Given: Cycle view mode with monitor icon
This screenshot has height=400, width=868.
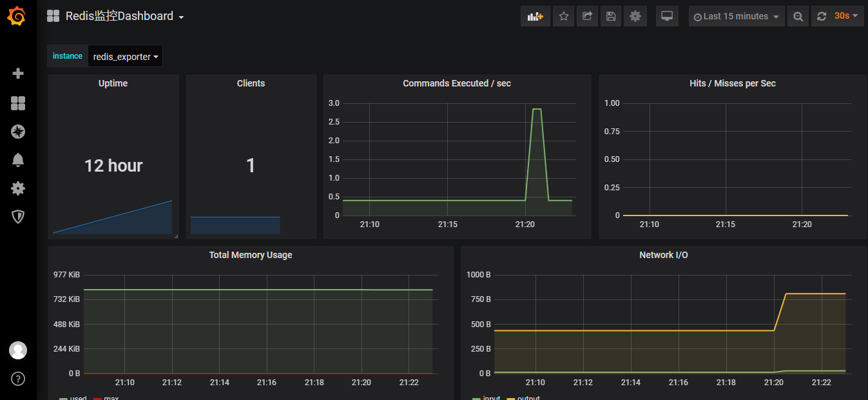Looking at the screenshot, I should point(667,16).
